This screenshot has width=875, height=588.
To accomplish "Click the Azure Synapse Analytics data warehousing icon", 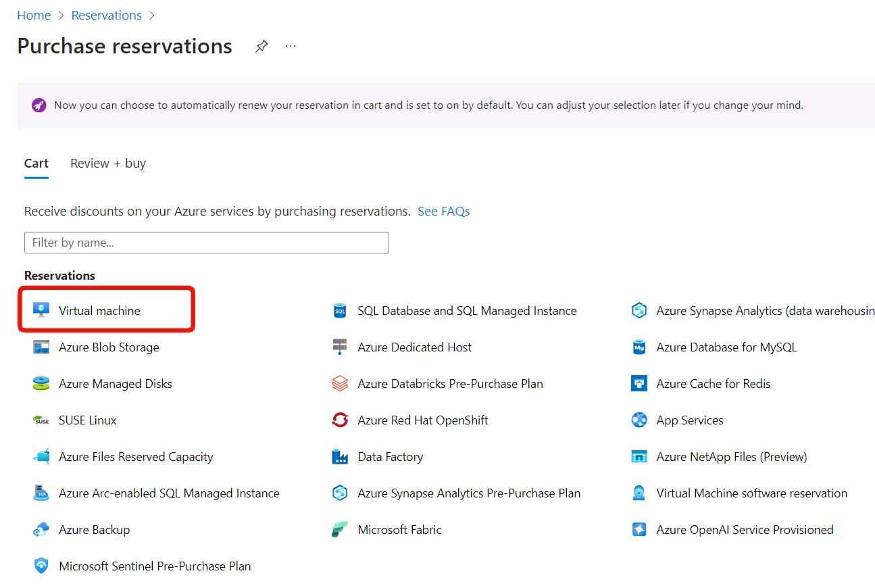I will pyautogui.click(x=639, y=310).
